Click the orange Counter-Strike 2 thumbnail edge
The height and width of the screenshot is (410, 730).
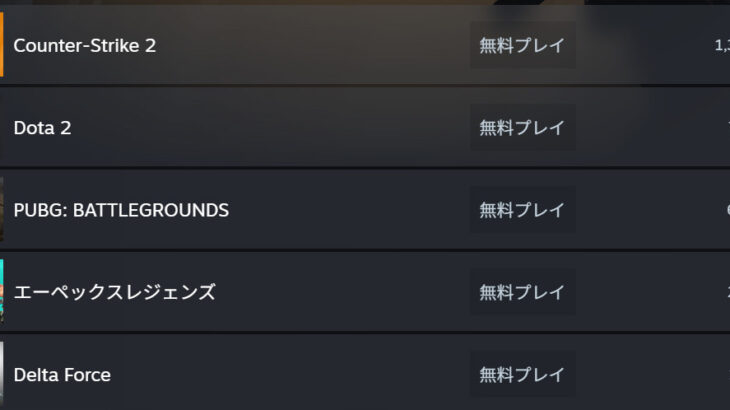[x=1, y=45]
